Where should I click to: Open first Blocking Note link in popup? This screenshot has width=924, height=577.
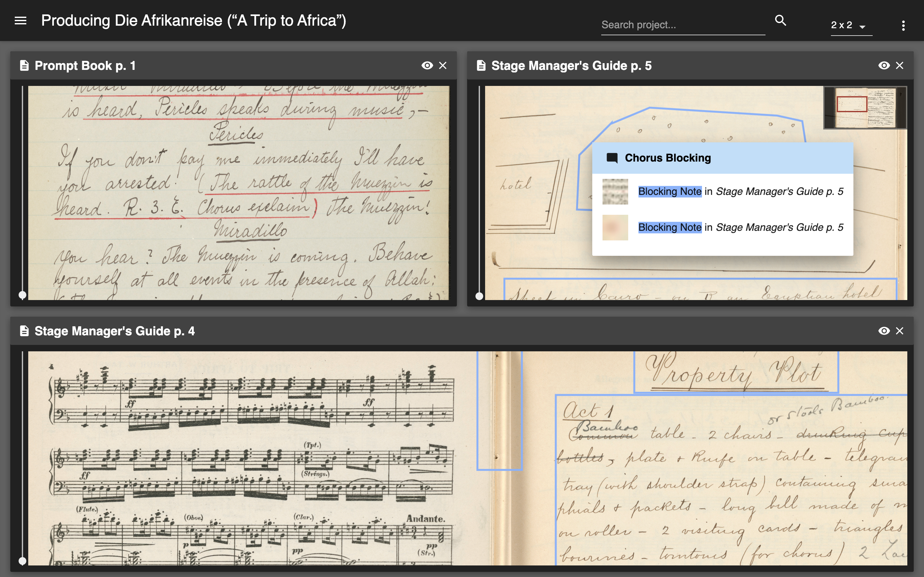click(x=670, y=192)
